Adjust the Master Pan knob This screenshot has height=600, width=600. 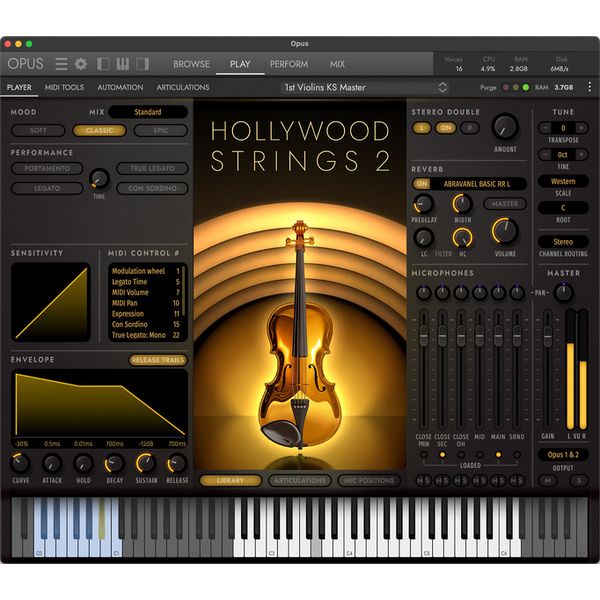coord(563,293)
